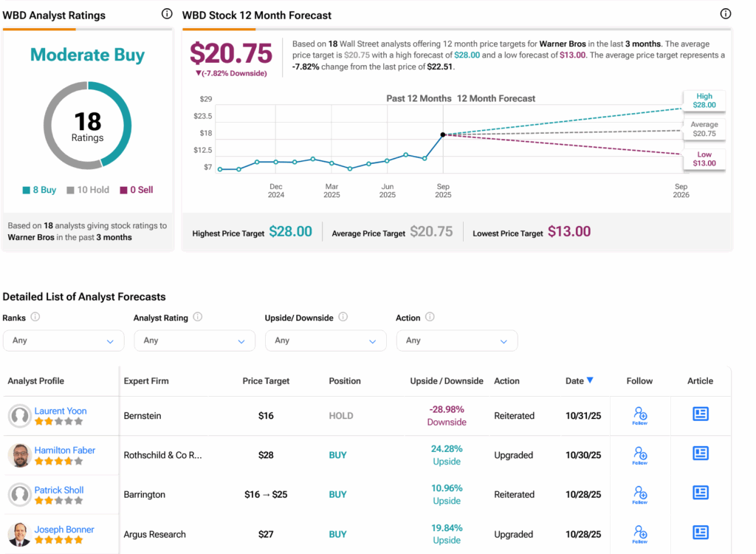Open Patrick Sholl analyst profile link
The image size is (756, 554).
pyautogui.click(x=59, y=490)
